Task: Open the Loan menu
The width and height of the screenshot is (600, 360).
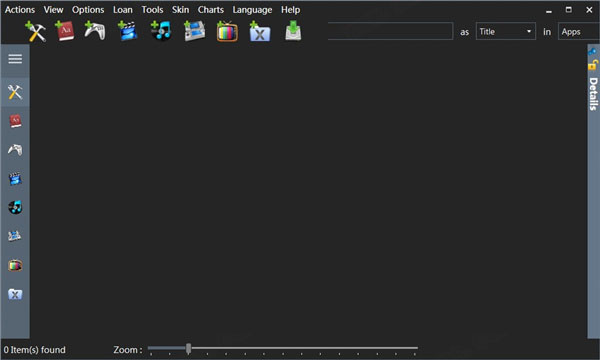Action: click(x=122, y=10)
